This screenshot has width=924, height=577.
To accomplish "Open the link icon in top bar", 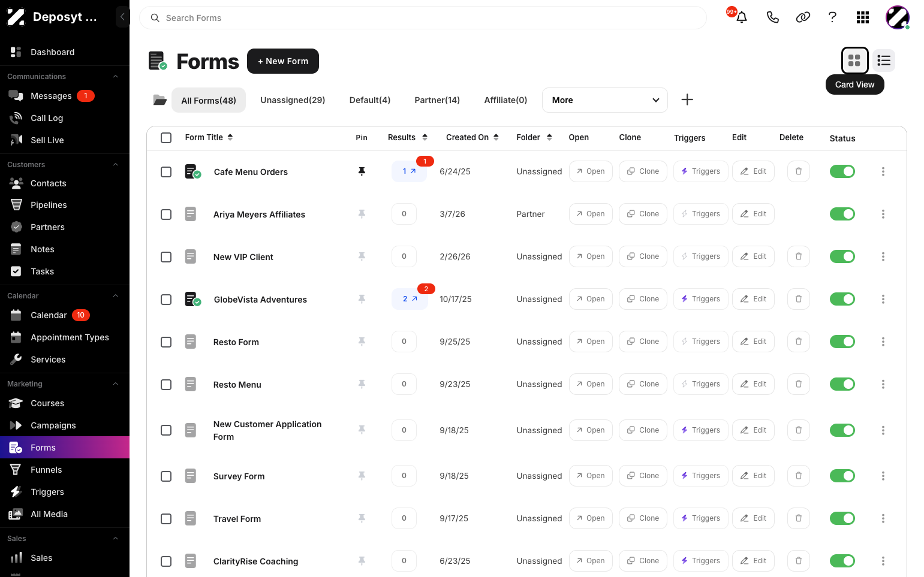I will tap(803, 17).
